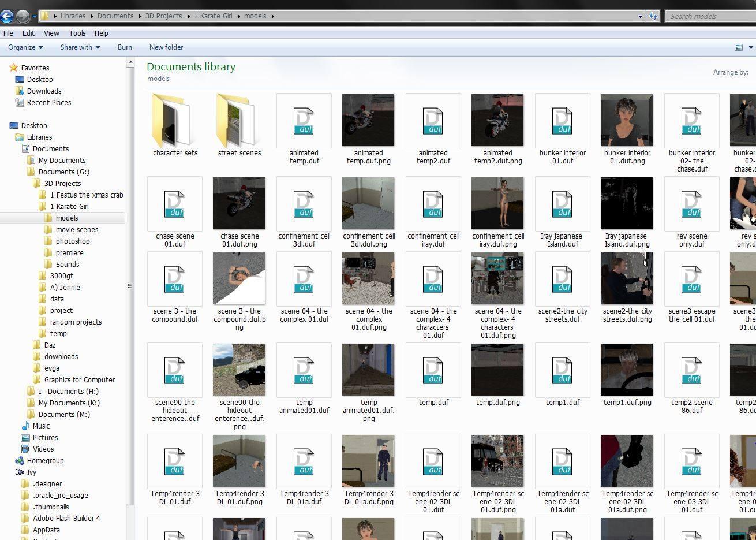Select Downloads under Favorites
Screen dimensions: 756x540
point(44,91)
